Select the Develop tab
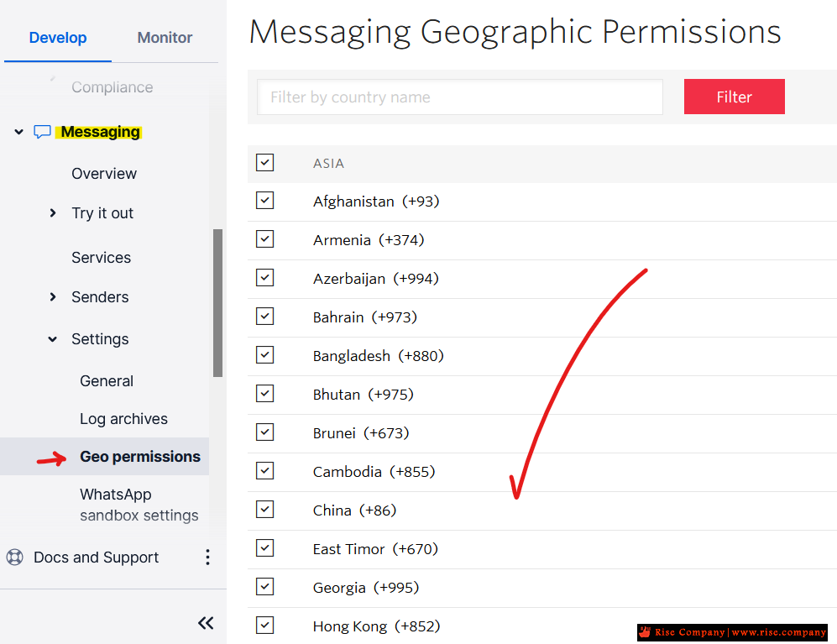 (57, 38)
